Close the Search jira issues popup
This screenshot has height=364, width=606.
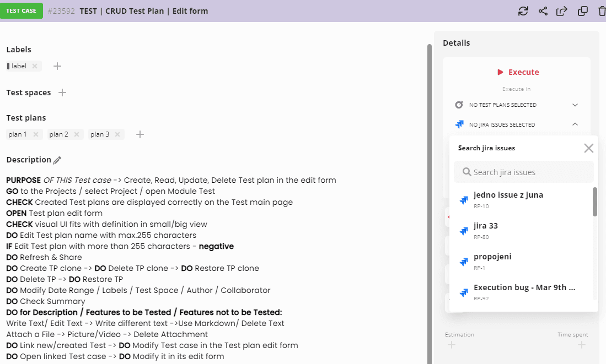[588, 148]
